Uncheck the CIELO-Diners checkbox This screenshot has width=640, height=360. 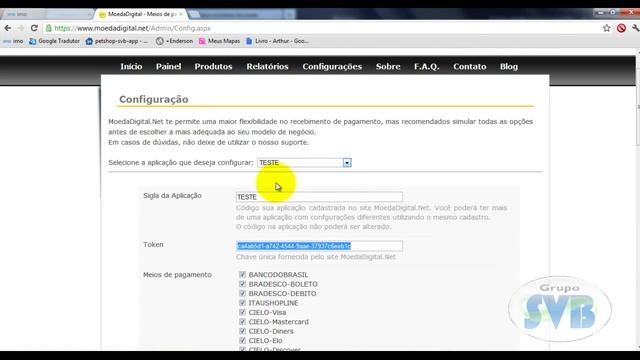(x=242, y=331)
